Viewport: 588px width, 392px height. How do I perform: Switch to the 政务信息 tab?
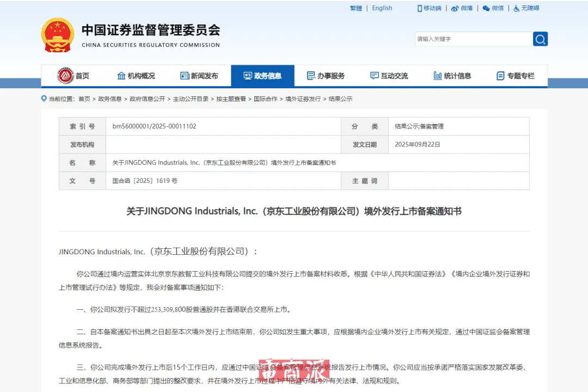[263, 76]
